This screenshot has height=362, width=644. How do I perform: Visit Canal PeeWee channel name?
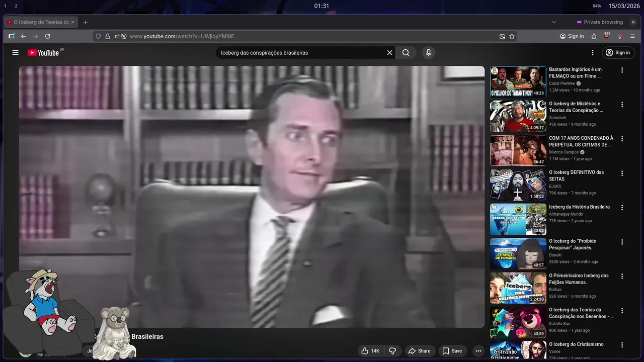tap(561, 83)
